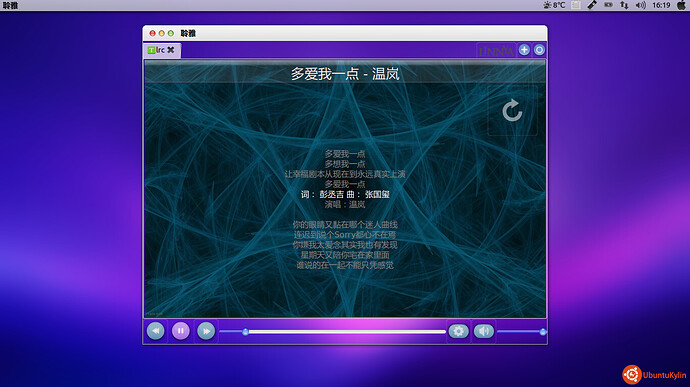Reload lyrics with the circular arrow
This screenshot has height=387, width=690.
(512, 111)
